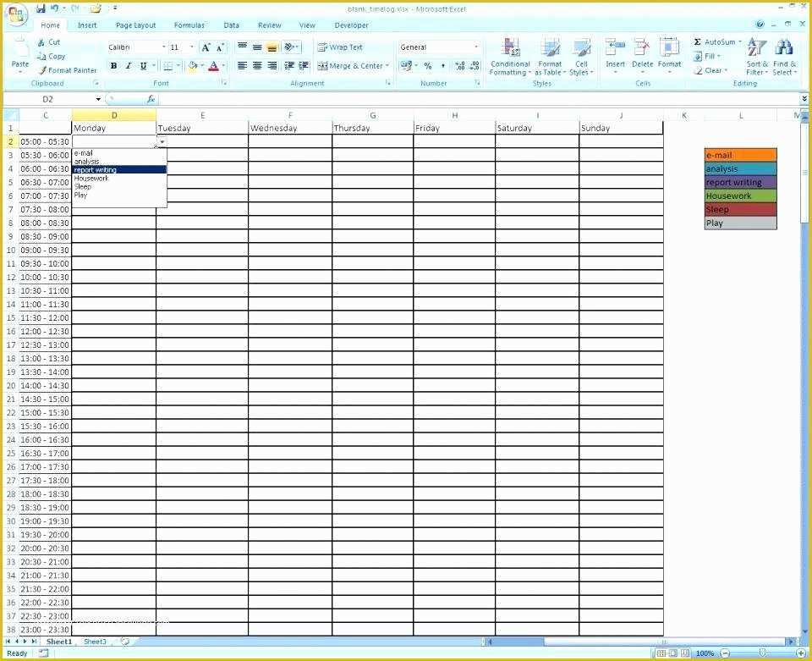The image size is (812, 661).
Task: Click the Paste clipboard icon
Action: click(20, 47)
